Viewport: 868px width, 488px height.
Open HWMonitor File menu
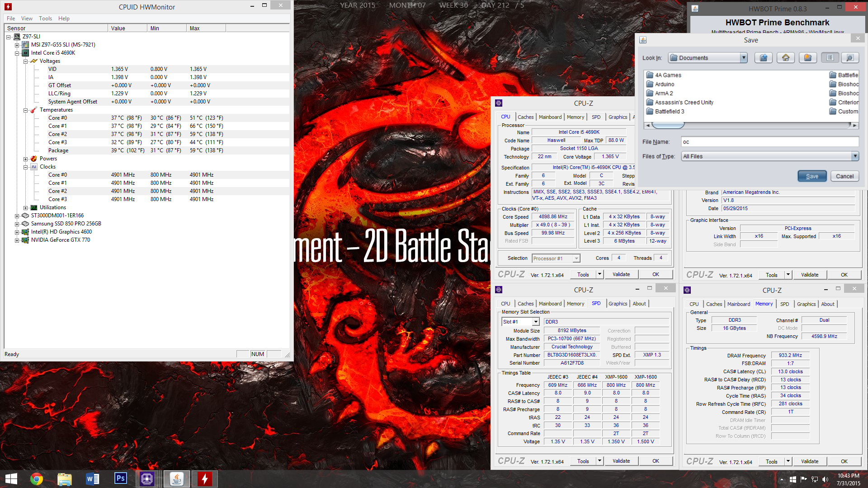pos(11,19)
